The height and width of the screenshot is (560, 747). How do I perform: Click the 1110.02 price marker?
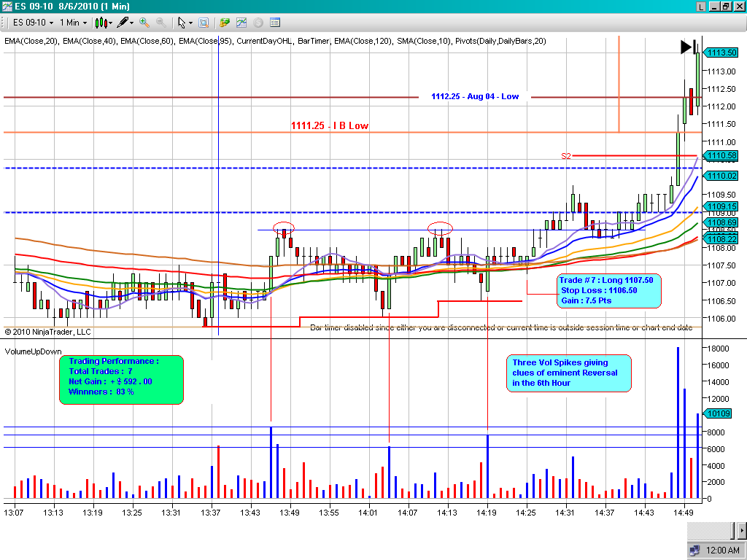click(721, 176)
